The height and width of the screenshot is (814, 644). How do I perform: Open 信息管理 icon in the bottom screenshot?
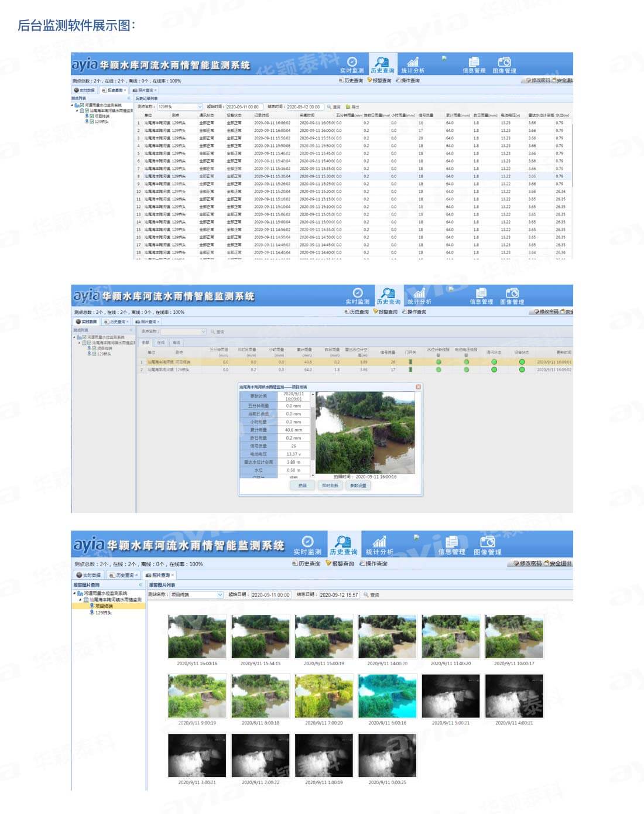coord(451,542)
